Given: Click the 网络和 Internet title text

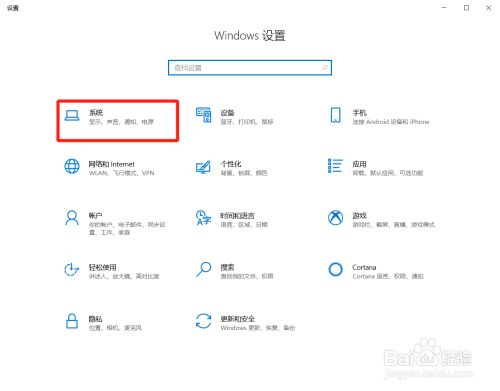Looking at the screenshot, I should coord(111,164).
